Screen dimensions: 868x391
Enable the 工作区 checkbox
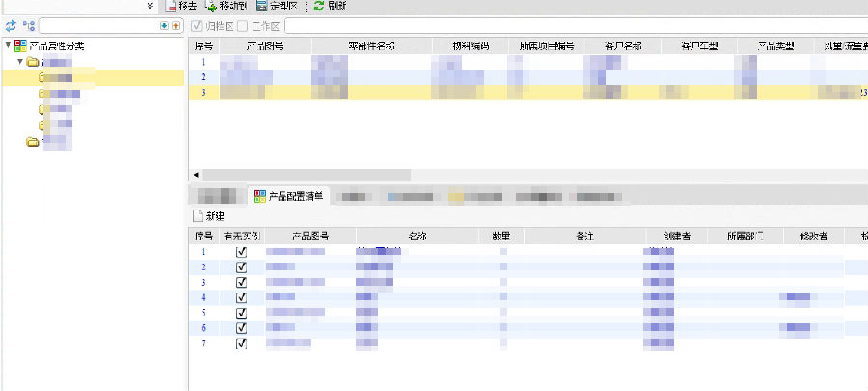pyautogui.click(x=243, y=26)
